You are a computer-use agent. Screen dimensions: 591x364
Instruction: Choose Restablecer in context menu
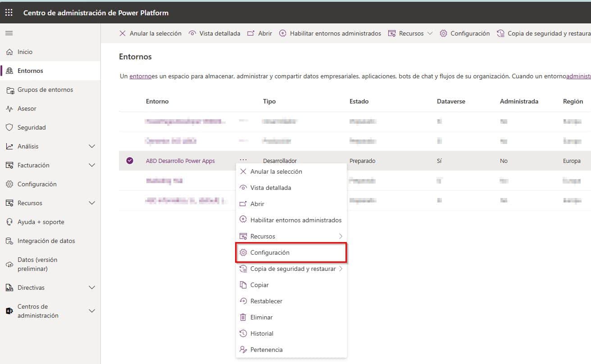pos(291,301)
